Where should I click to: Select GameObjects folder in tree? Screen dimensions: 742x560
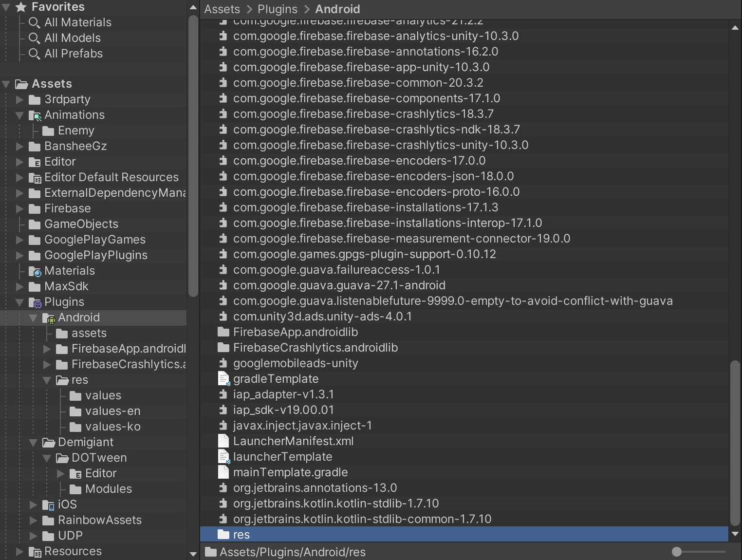click(x=81, y=224)
